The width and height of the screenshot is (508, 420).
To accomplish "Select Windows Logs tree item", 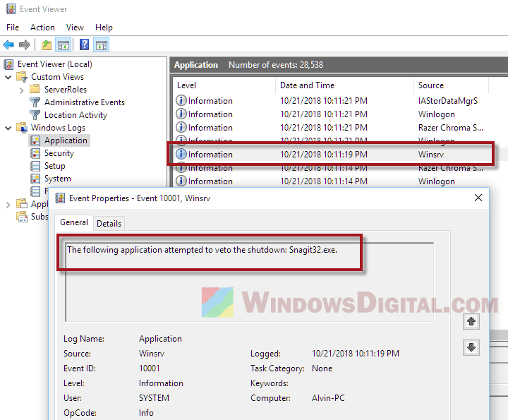I will (58, 128).
